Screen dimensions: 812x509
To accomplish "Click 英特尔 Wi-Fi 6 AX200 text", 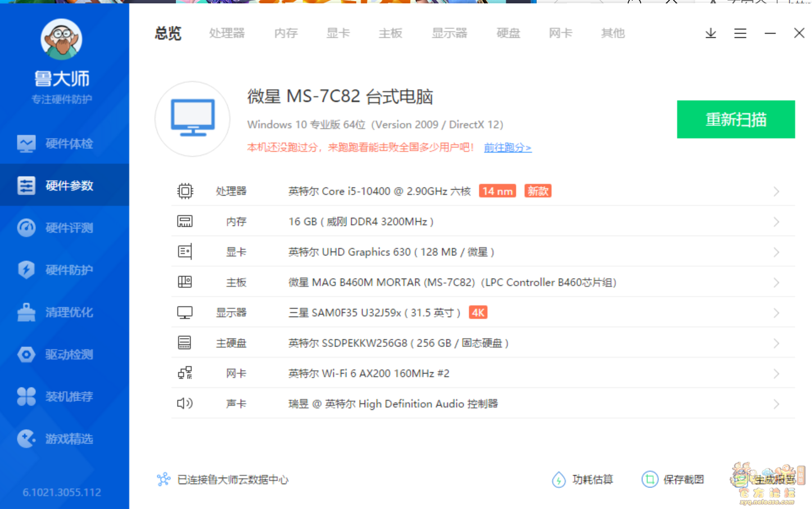I will 369,373.
